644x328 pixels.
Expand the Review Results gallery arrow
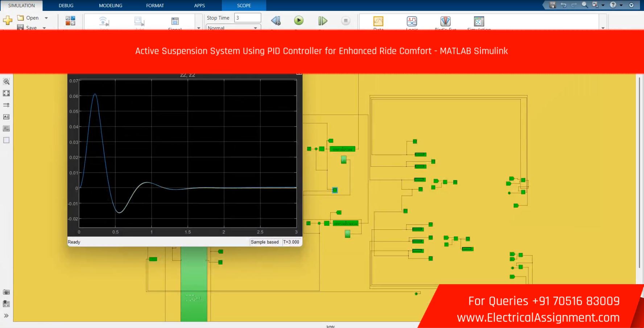click(603, 28)
